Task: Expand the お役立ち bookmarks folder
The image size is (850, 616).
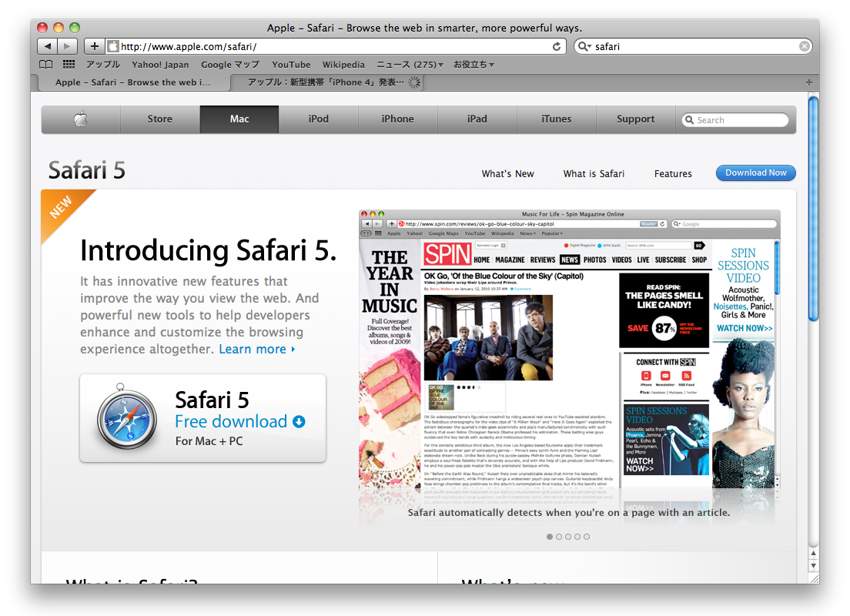Action: pos(474,65)
